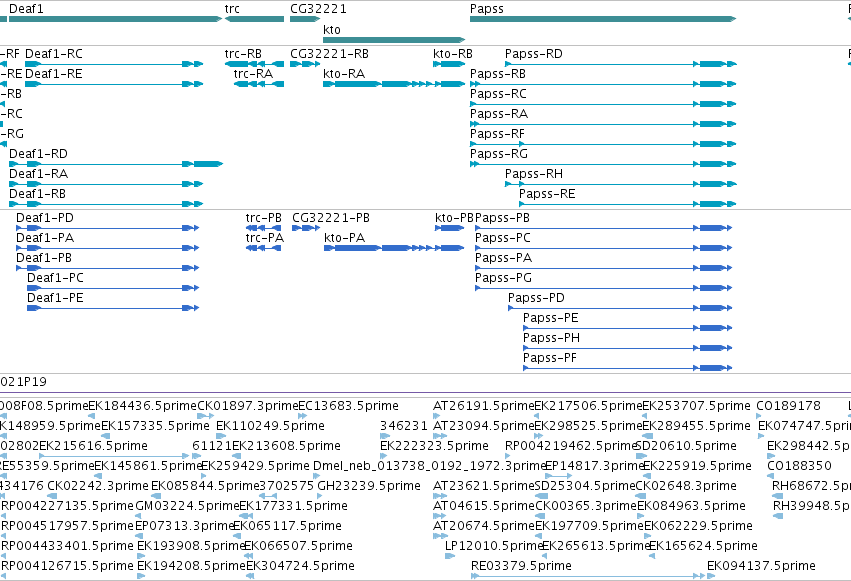Select transcript Deaf1-RB
Screen dimensions: 851x581
[x=37, y=194]
